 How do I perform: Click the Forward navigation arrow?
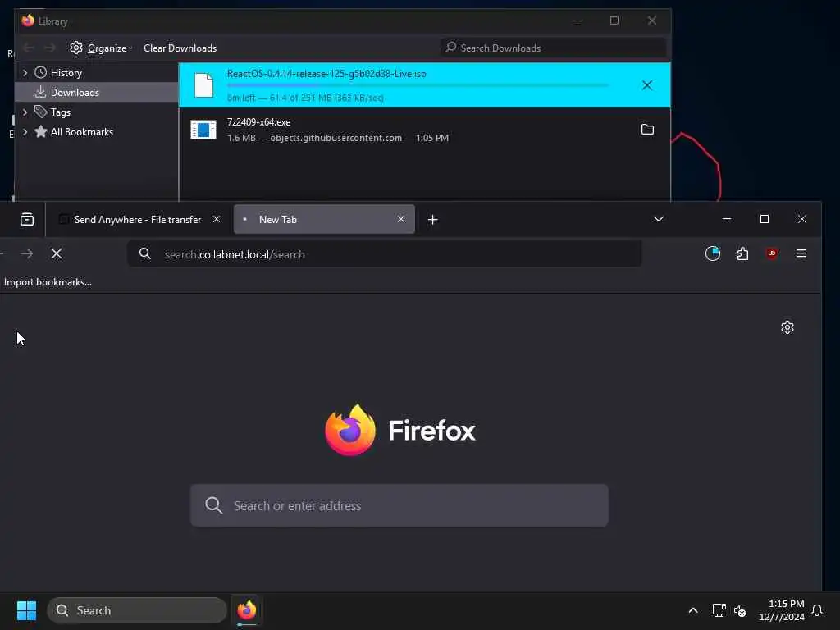pyautogui.click(x=27, y=254)
